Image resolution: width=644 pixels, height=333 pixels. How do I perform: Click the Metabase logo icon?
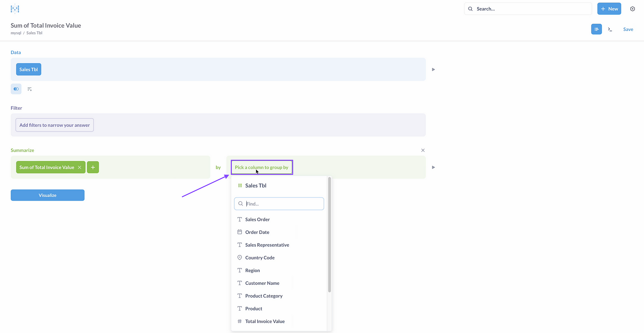click(x=15, y=9)
